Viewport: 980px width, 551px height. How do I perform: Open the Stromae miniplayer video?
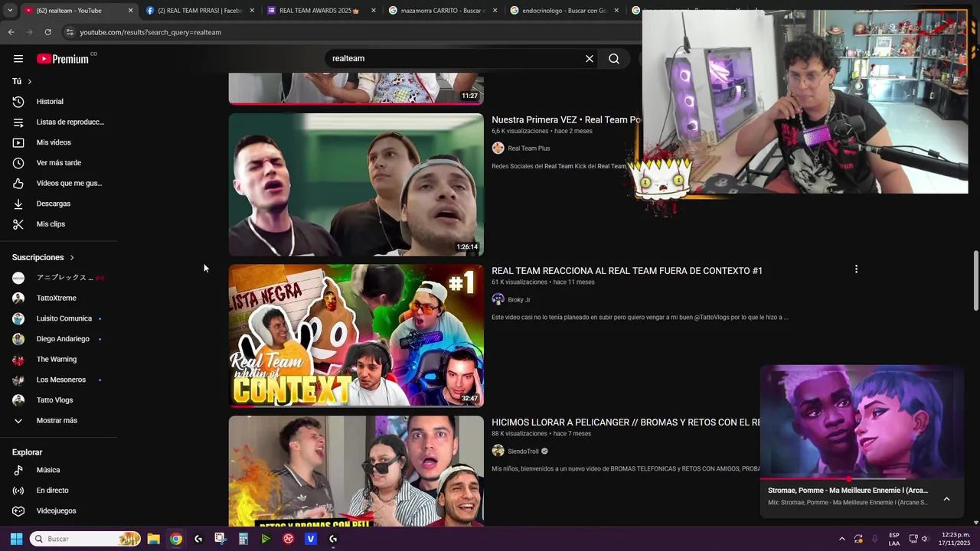point(861,422)
